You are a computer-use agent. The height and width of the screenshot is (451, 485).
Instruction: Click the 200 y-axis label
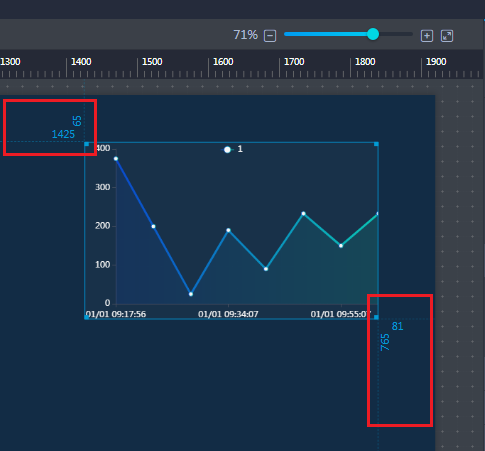click(103, 226)
